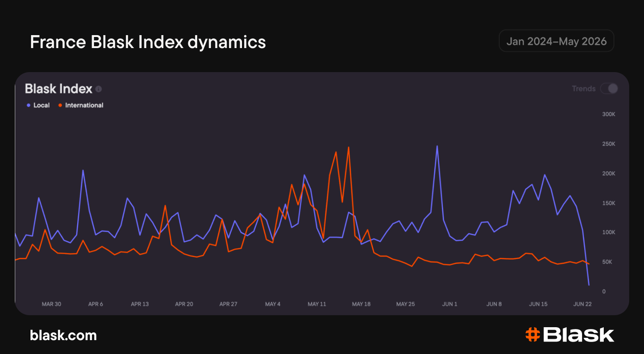
Task: Open the blask.com link
Action: coord(63,335)
